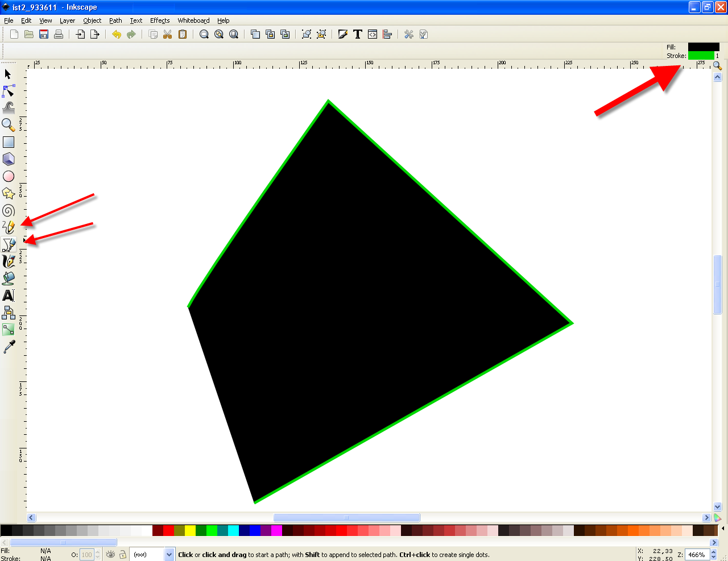Open the (root) layer dropdown
The width and height of the screenshot is (728, 561).
pyautogui.click(x=168, y=554)
